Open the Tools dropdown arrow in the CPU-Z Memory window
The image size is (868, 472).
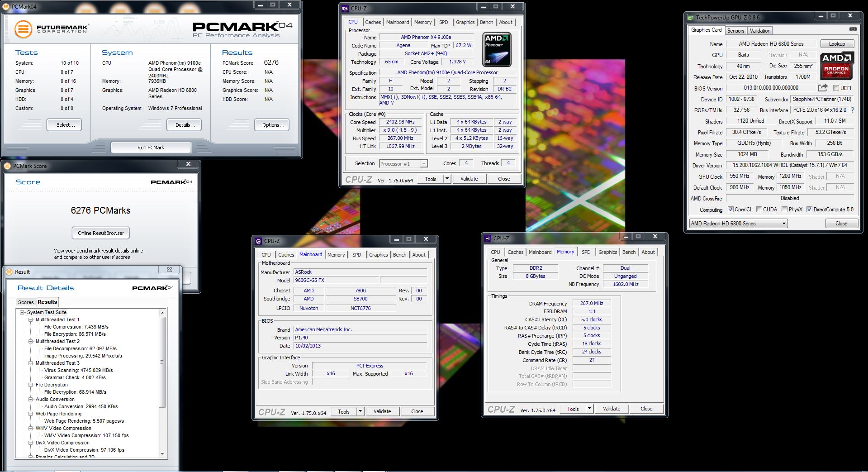tap(589, 409)
